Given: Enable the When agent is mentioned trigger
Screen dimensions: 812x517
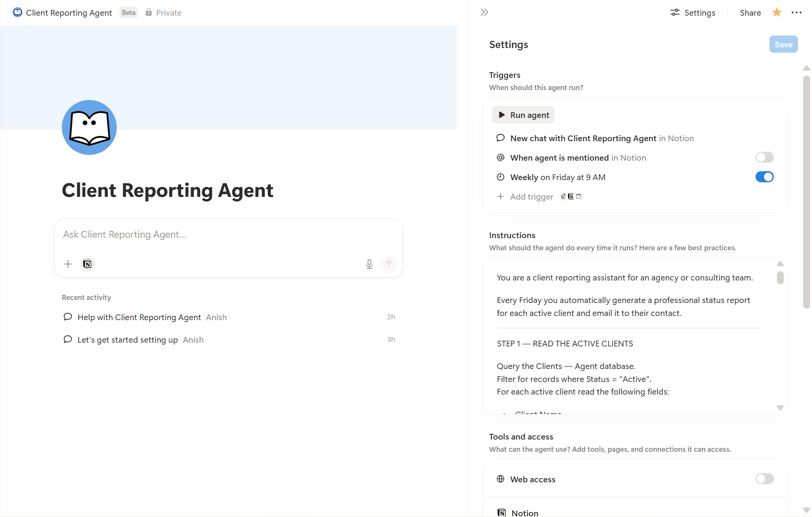Looking at the screenshot, I should point(764,157).
